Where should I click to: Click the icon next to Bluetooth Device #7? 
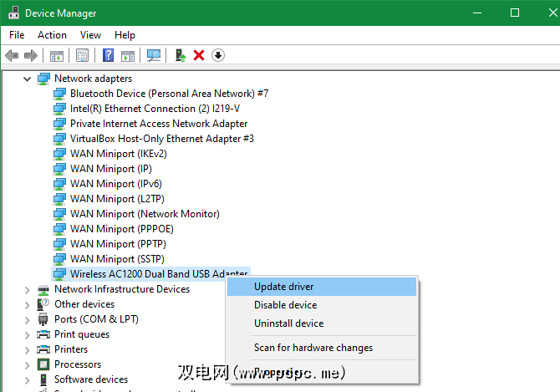(x=59, y=94)
